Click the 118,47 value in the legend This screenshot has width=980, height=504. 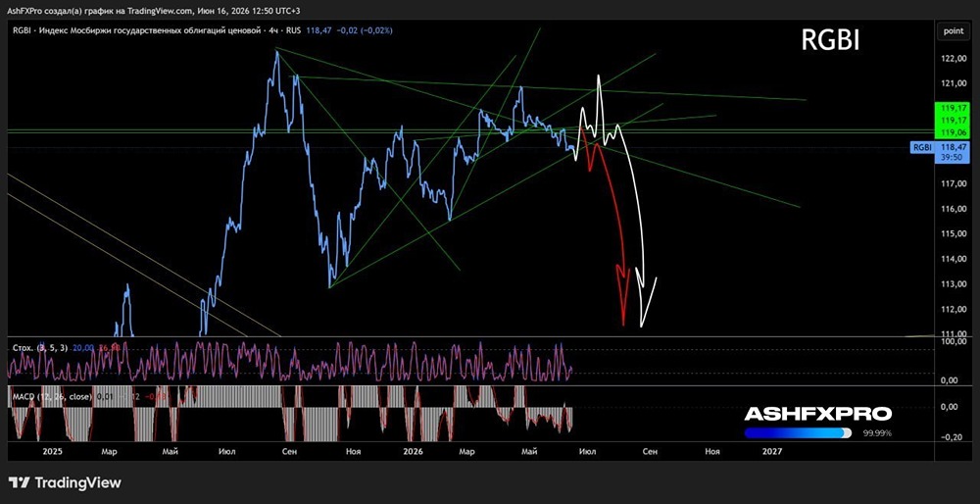tap(320, 30)
